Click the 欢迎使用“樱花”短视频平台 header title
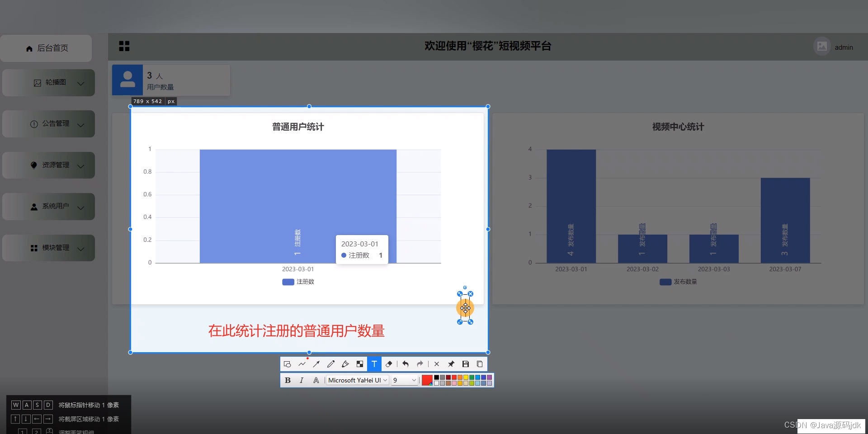868x434 pixels. (488, 46)
